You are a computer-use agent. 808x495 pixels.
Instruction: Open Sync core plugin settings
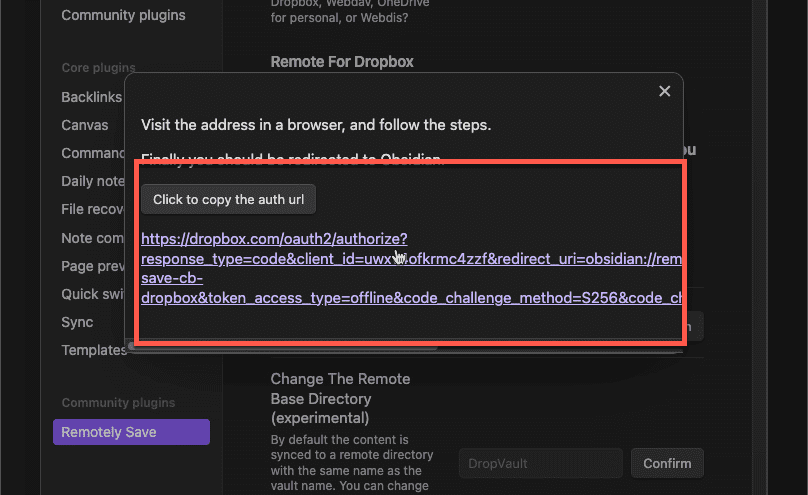77,322
